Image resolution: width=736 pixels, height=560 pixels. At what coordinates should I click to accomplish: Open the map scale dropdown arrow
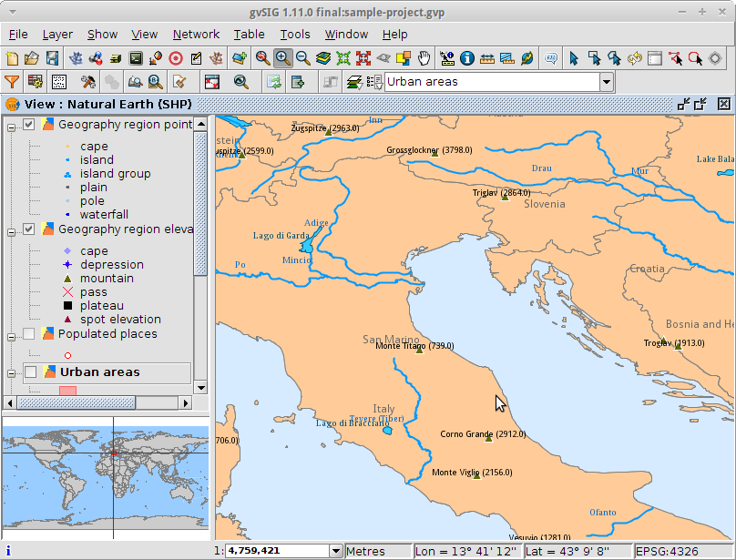336,551
